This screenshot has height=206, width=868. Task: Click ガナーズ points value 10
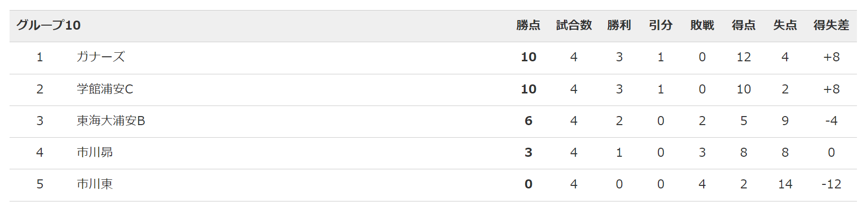[x=528, y=57]
